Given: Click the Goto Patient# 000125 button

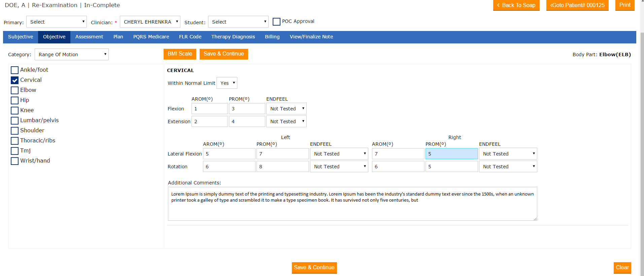Looking at the screenshot, I should (577, 5).
